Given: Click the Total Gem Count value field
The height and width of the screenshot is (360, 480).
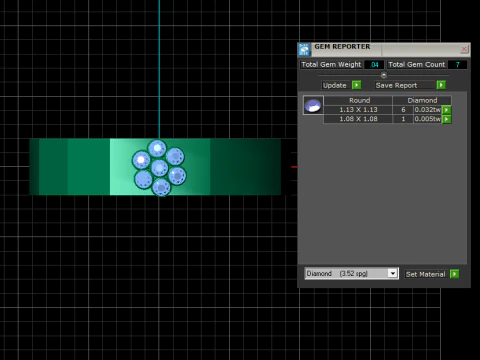Looking at the screenshot, I should [457, 65].
